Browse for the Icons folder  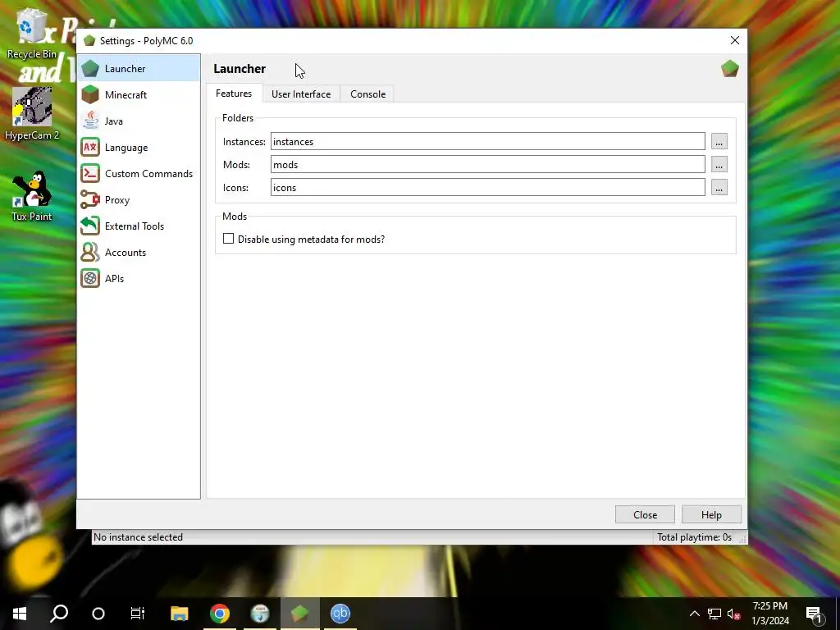click(719, 188)
